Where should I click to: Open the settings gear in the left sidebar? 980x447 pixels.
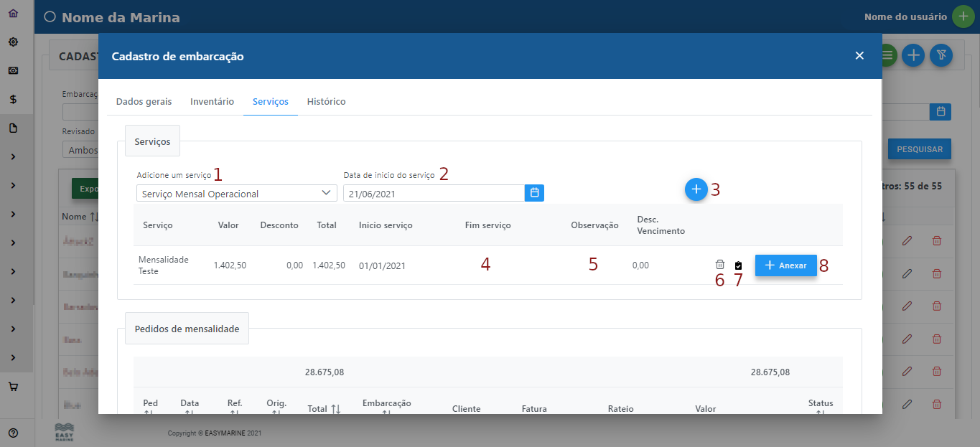[x=13, y=42]
